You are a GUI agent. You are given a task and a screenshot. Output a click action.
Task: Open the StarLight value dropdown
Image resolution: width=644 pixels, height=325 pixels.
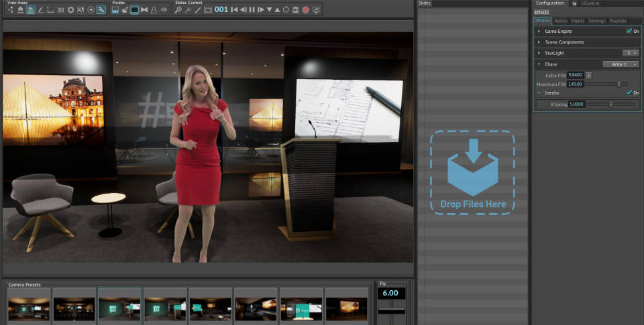(629, 52)
